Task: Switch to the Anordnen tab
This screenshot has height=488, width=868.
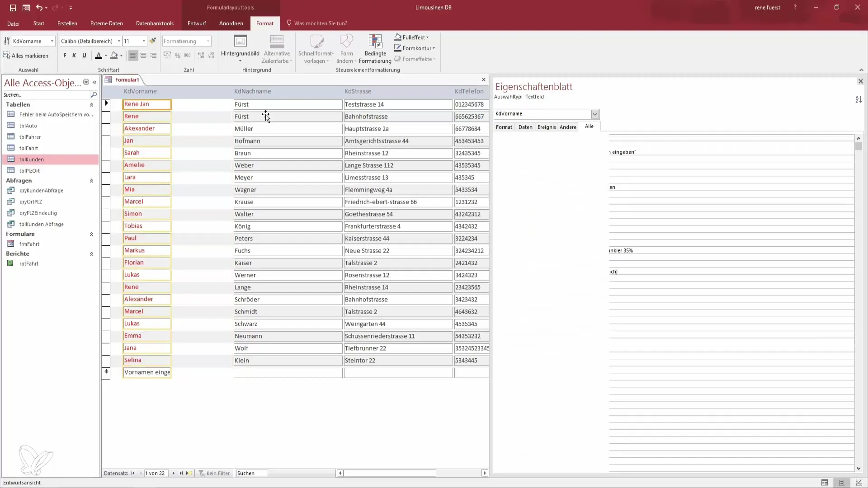Action: tap(231, 23)
